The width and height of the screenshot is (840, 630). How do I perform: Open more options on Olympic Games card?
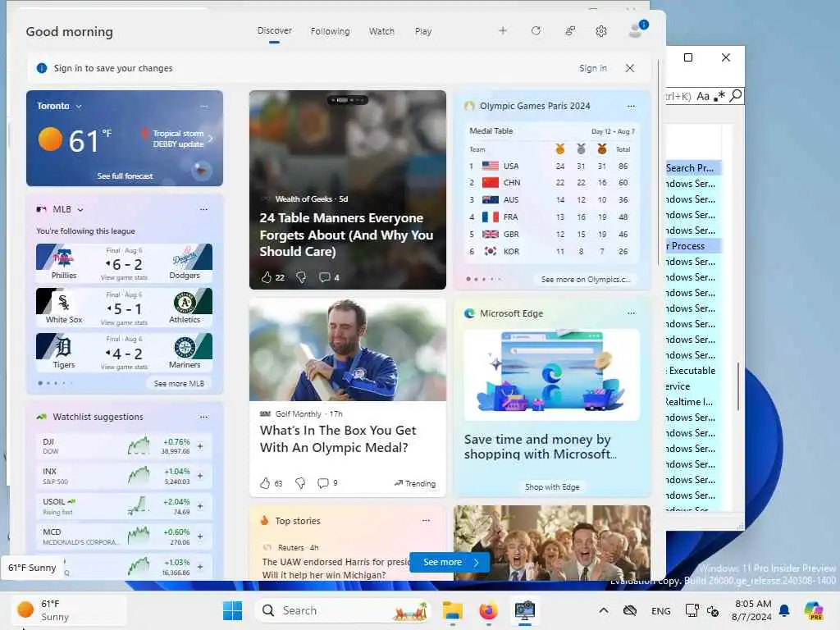click(631, 106)
